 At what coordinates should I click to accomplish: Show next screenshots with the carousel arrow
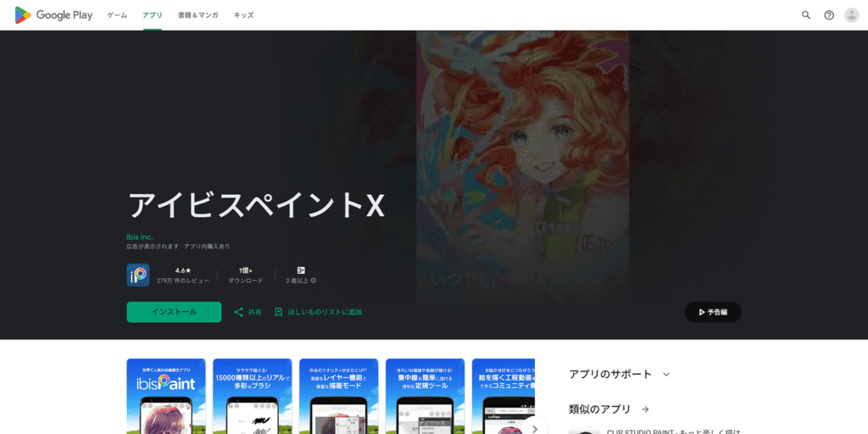[534, 429]
